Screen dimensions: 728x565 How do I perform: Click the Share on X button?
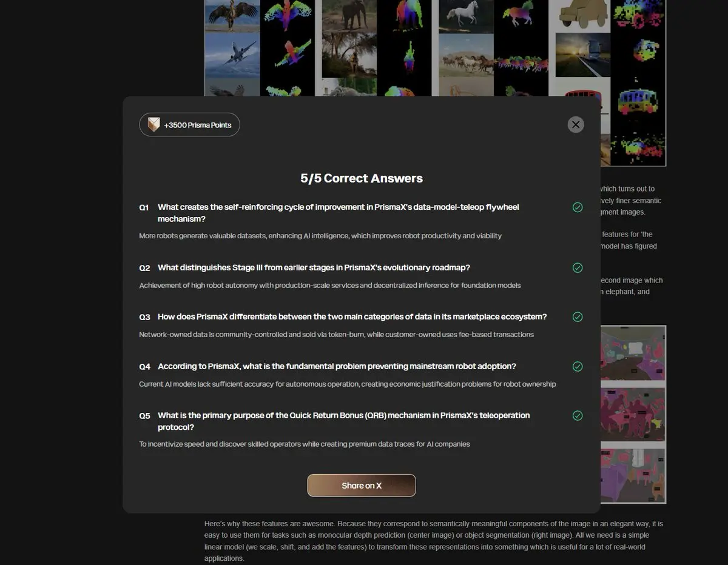click(362, 486)
